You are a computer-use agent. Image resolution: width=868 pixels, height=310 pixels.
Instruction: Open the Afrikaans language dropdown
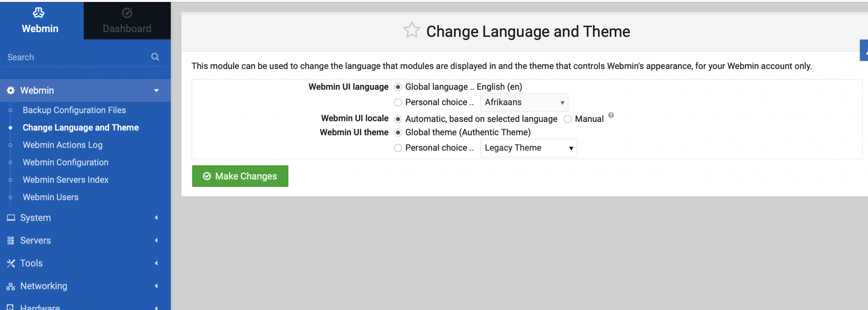tap(524, 102)
